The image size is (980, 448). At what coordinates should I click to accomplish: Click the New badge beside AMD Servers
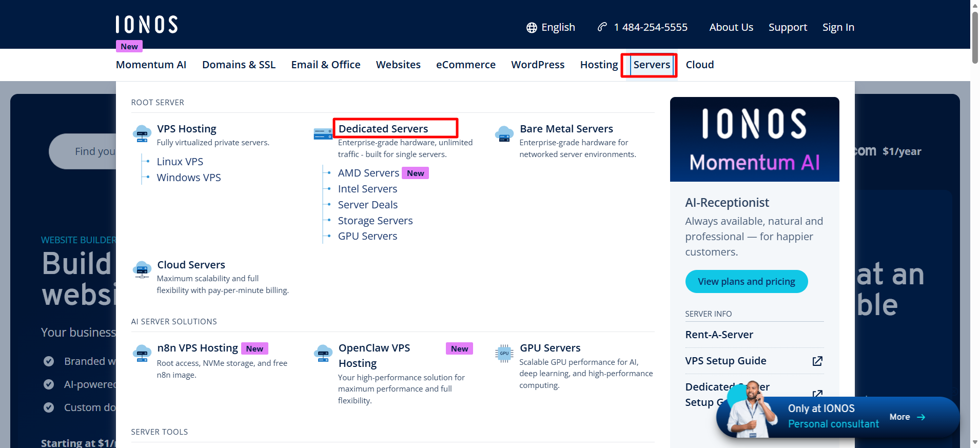click(415, 173)
